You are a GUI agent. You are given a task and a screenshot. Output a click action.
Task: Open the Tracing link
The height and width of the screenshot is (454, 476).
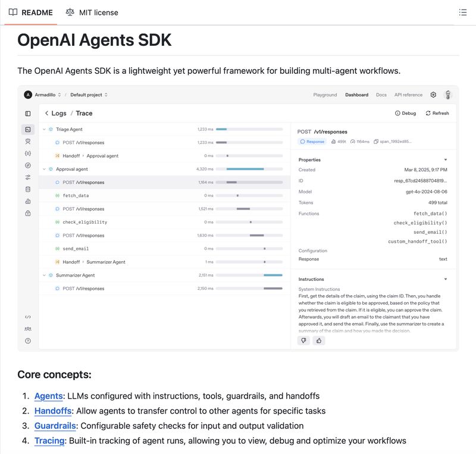[x=49, y=441]
